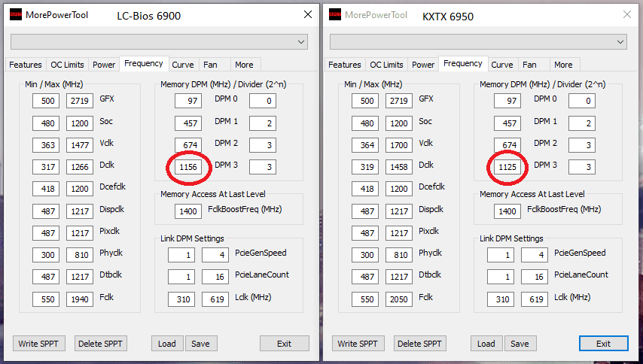Click Fclk min field 550 in KXTX window
The width and height of the screenshot is (643, 364).
tap(365, 299)
